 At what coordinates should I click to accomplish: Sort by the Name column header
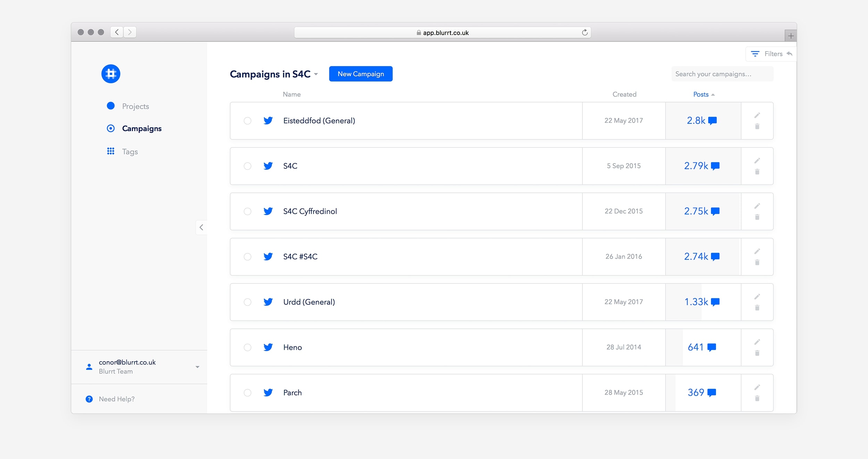pos(292,94)
